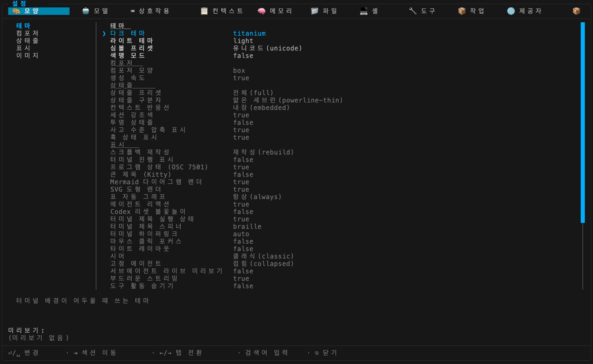Select 상태줄 in the left section list

click(x=27, y=40)
